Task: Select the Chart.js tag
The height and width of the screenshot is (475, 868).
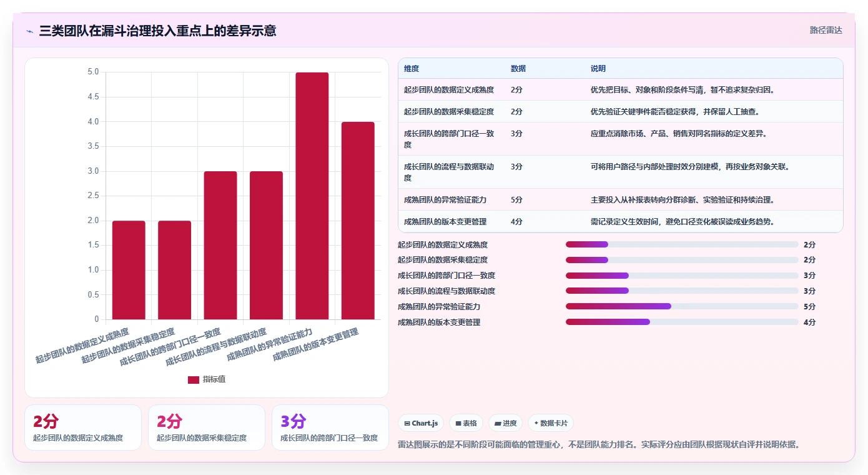Action: click(x=421, y=423)
